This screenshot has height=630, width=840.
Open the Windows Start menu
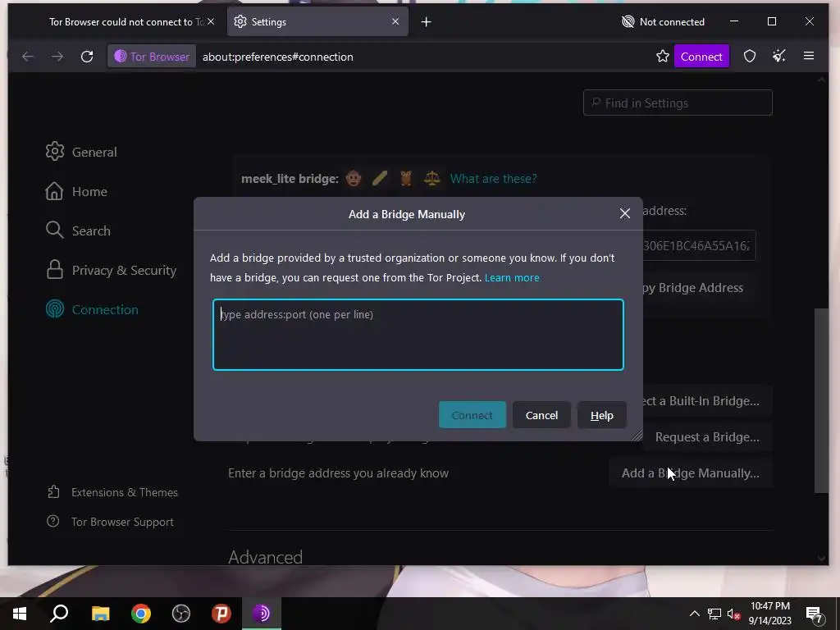pyautogui.click(x=20, y=614)
